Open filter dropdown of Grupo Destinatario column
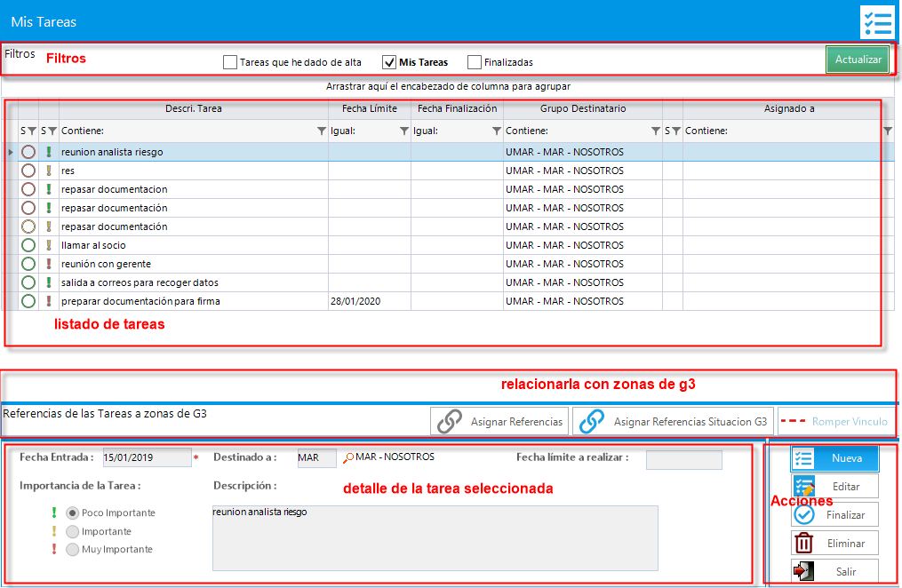The image size is (902, 588). click(655, 131)
